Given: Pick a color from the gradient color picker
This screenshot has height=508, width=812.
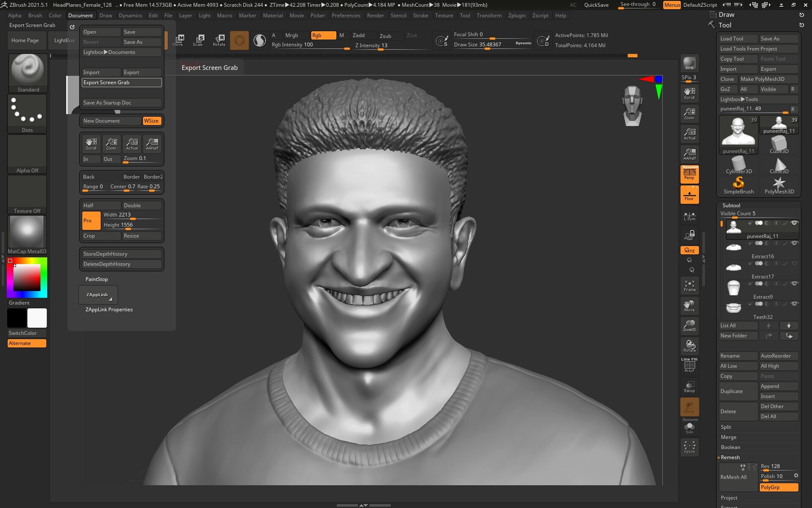Looking at the screenshot, I should [x=27, y=277].
